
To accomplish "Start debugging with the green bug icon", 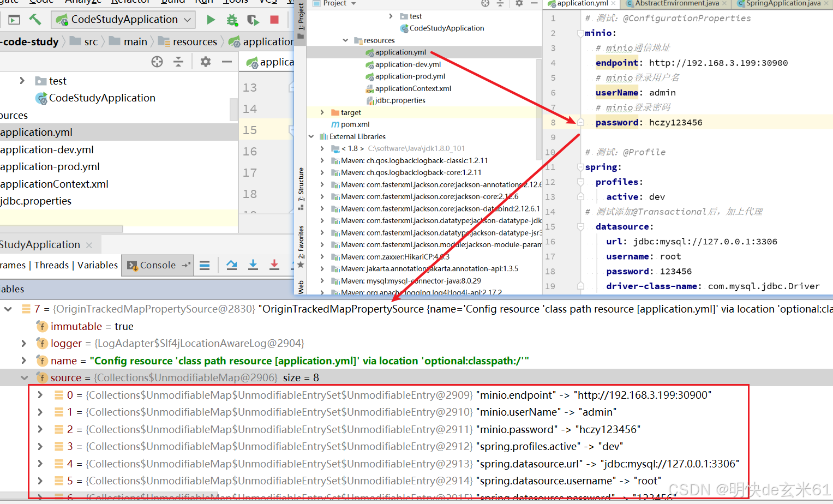I will pos(232,20).
